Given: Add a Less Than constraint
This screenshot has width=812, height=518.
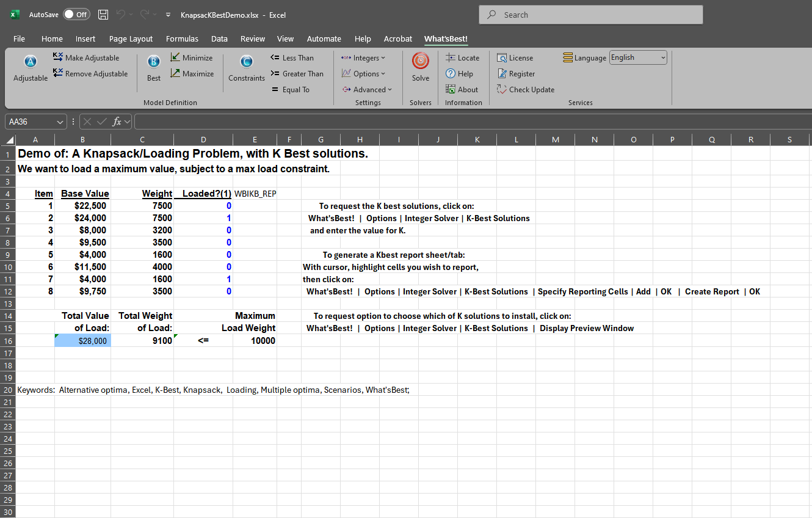Looking at the screenshot, I should (x=292, y=57).
